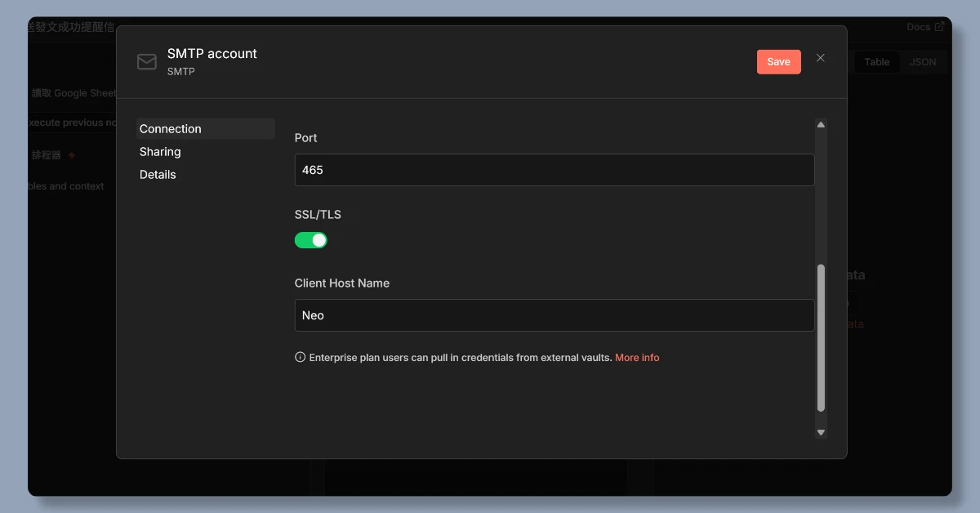Click the SMTP account title text

(x=212, y=54)
